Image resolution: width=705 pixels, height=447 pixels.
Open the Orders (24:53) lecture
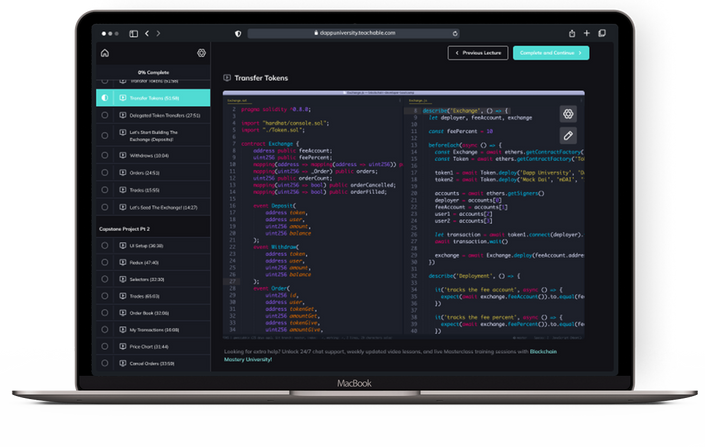pyautogui.click(x=153, y=173)
